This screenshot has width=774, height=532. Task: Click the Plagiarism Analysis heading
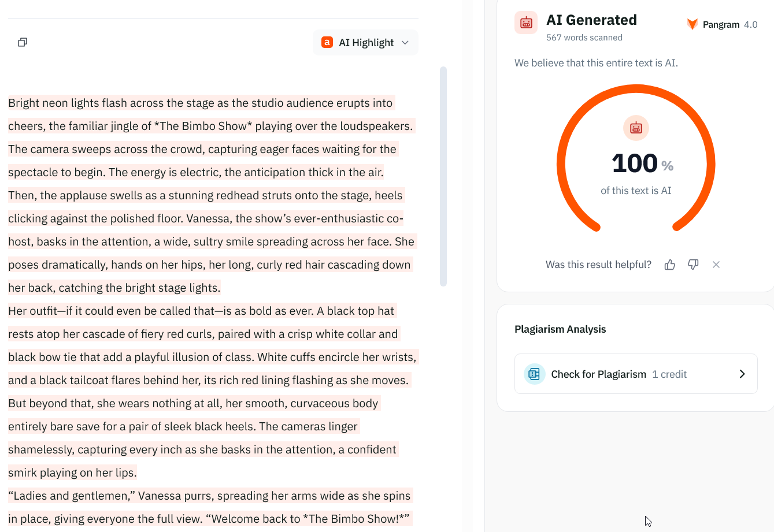click(560, 329)
